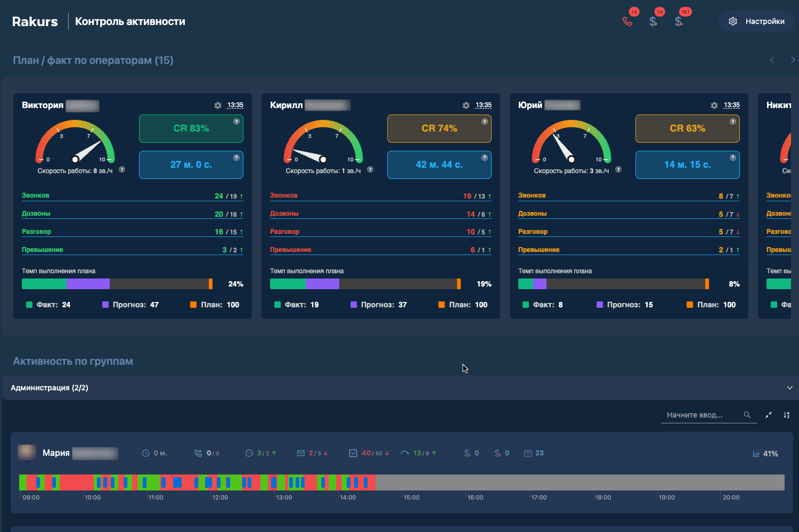Show help next to Скорость работы: 3 зв./ч

pyautogui.click(x=618, y=170)
